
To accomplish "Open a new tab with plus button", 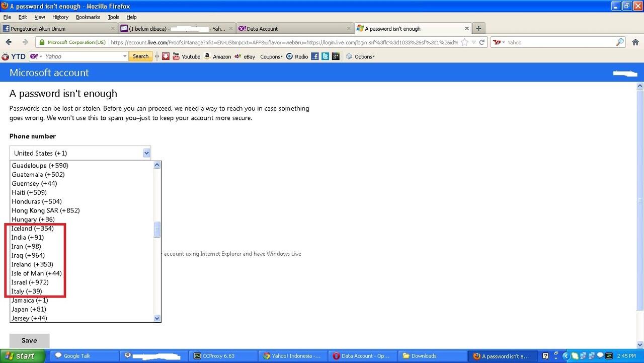I will [478, 28].
